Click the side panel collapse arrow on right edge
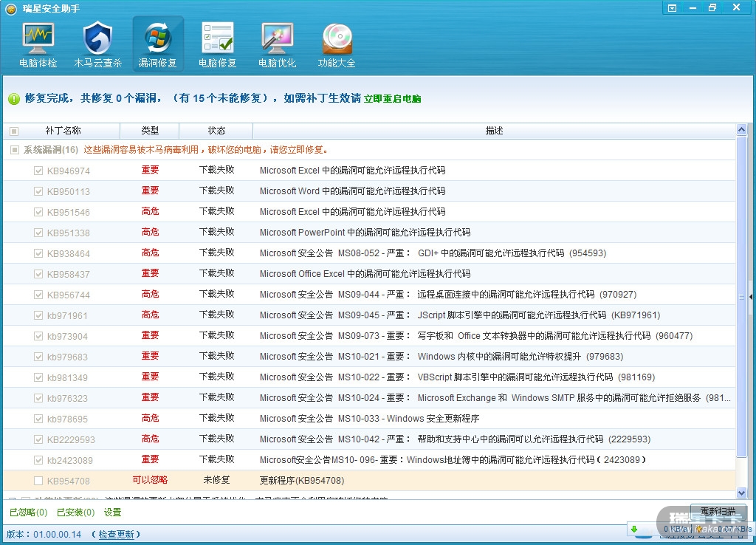The width and height of the screenshot is (756, 545). [751, 297]
